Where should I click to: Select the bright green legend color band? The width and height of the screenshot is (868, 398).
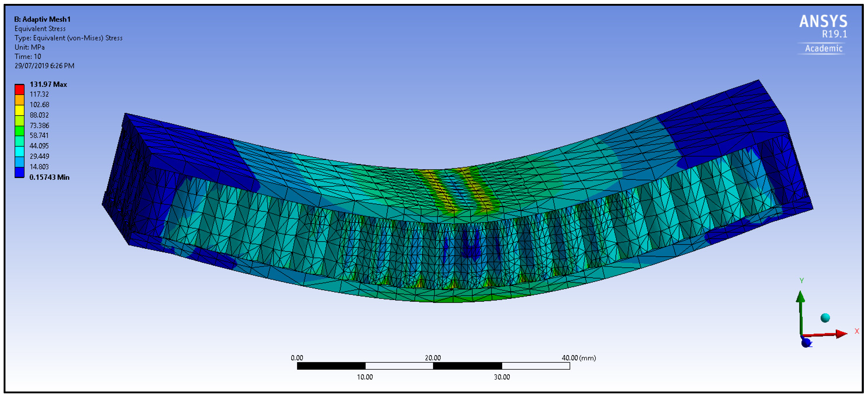click(19, 131)
